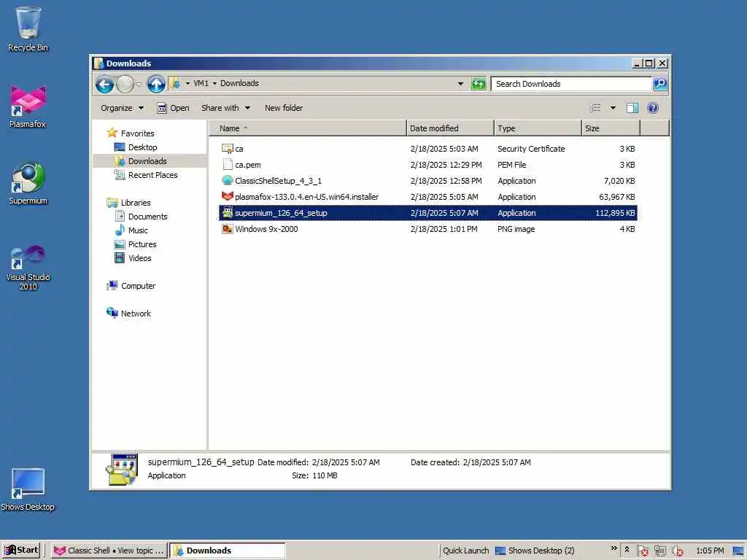Image resolution: width=747 pixels, height=560 pixels.
Task: Click the taskbar clock showing 1:05 PM
Action: tap(709, 551)
